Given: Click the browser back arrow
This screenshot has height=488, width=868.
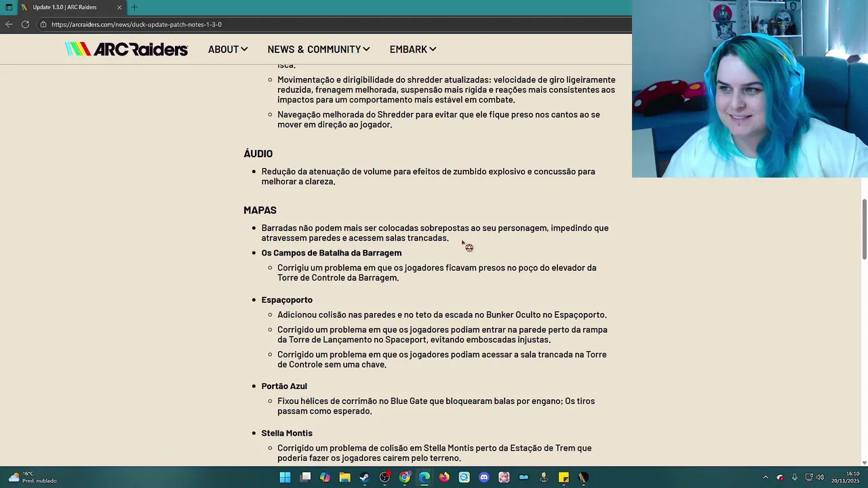Looking at the screenshot, I should [9, 24].
